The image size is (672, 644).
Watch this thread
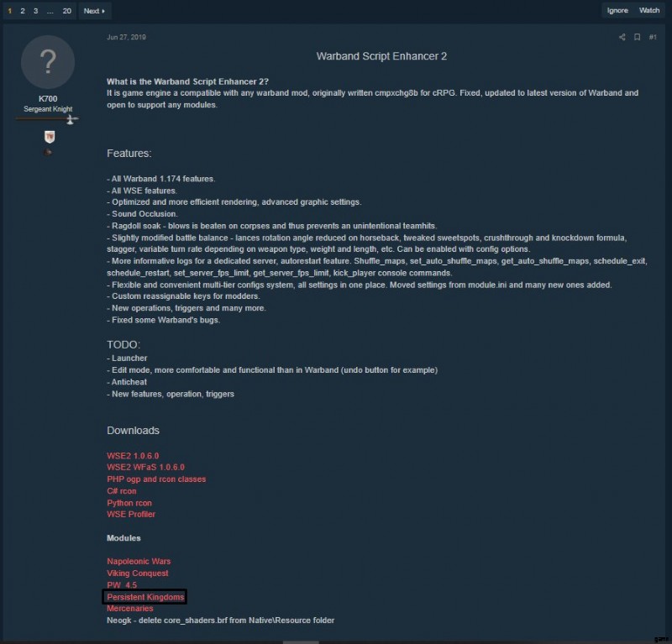click(648, 10)
